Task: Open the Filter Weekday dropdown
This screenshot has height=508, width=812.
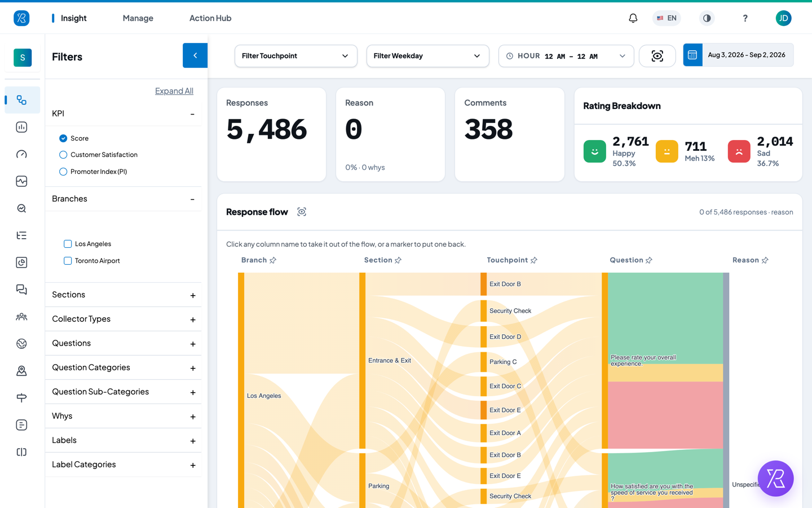Action: pyautogui.click(x=428, y=56)
